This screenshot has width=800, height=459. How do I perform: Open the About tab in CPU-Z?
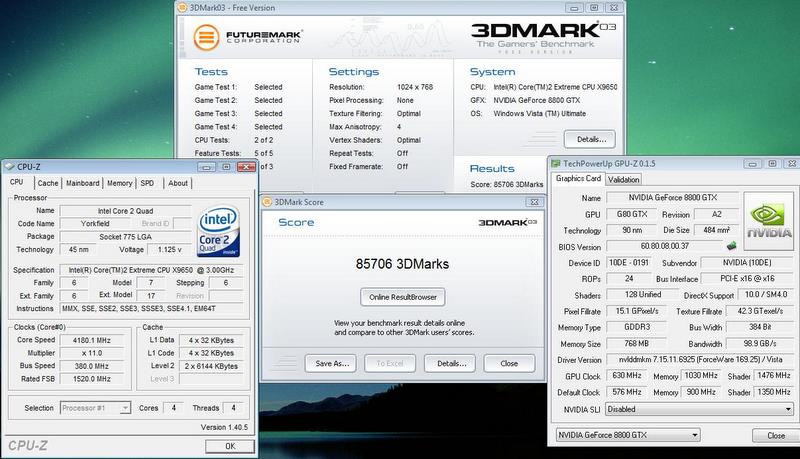(178, 183)
